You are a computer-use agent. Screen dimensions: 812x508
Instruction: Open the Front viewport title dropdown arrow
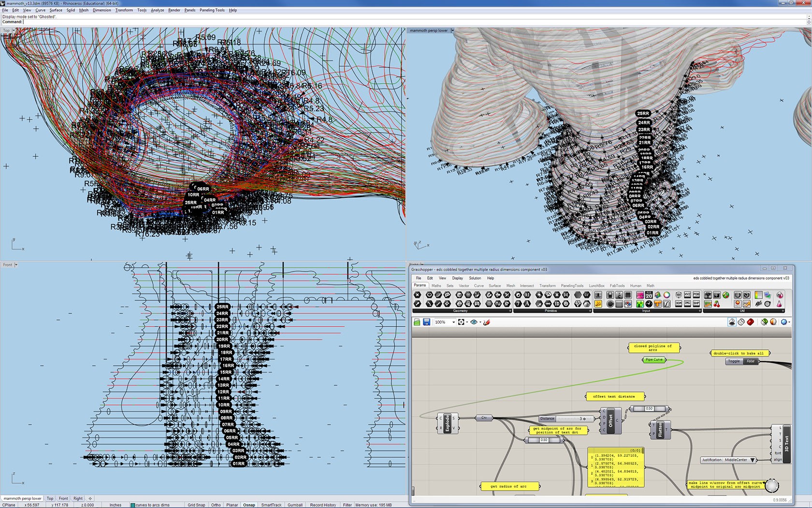click(16, 265)
